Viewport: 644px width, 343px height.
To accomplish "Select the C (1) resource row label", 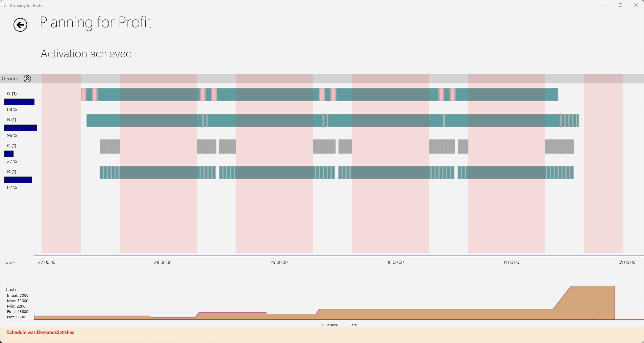I will (x=11, y=146).
